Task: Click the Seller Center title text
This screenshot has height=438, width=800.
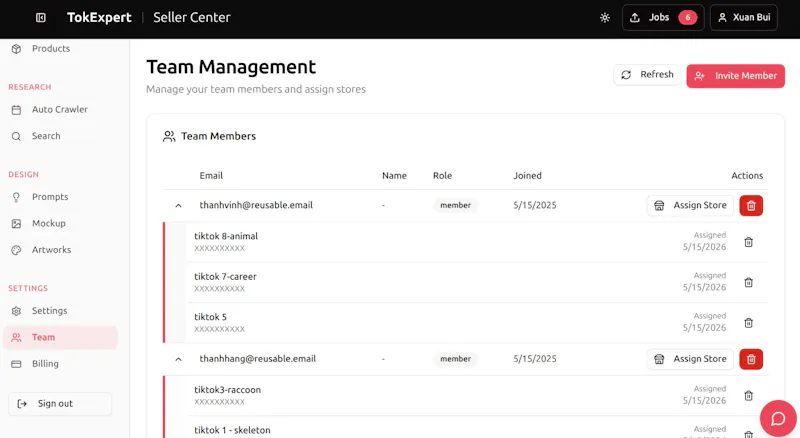Action: pos(191,17)
